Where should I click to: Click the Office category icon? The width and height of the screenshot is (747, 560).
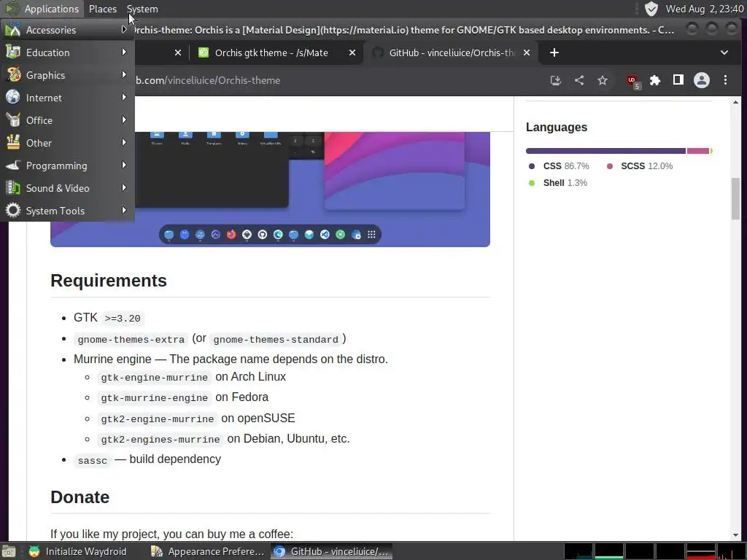13,120
